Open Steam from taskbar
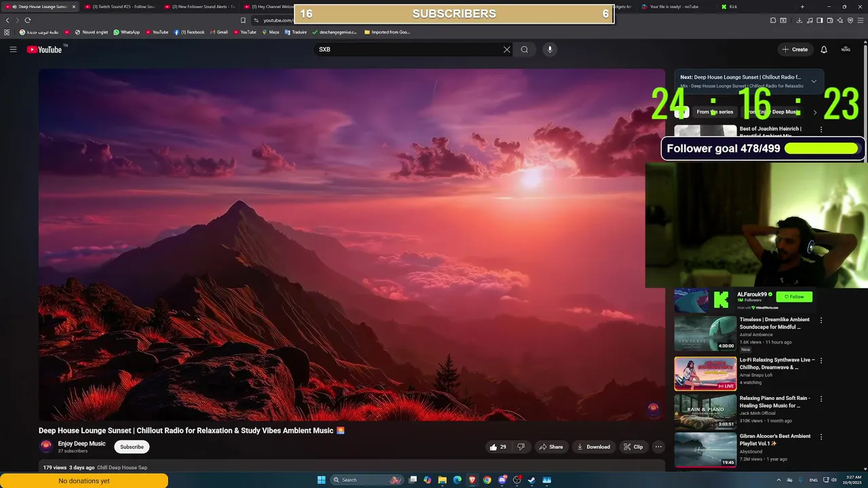 [x=532, y=480]
